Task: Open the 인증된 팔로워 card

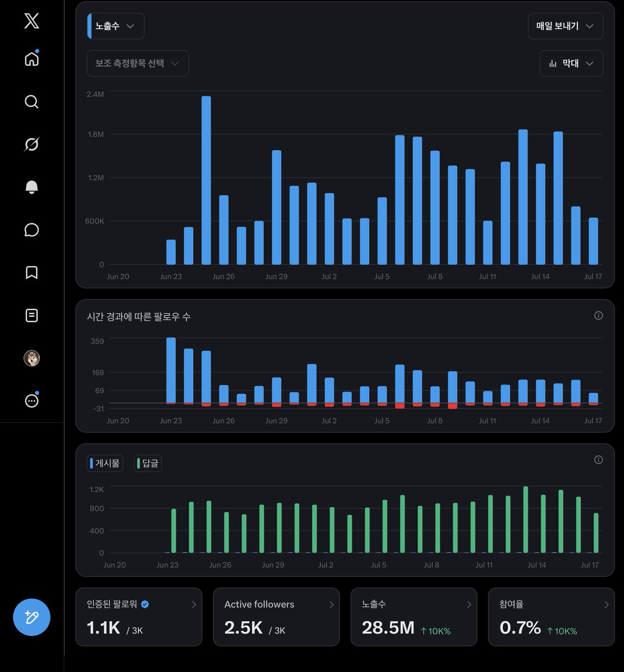Action: tap(139, 617)
